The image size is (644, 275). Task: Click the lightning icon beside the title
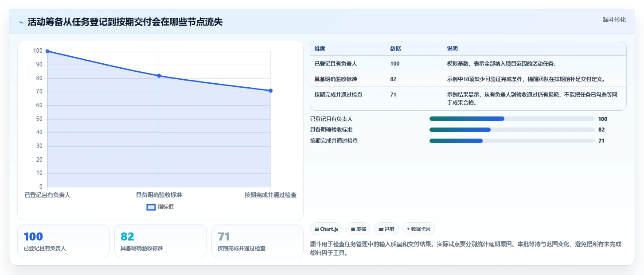21,22
